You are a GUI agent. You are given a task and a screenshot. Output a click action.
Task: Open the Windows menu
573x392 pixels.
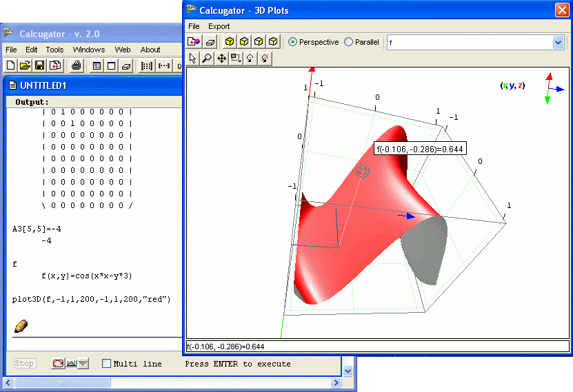pos(89,50)
